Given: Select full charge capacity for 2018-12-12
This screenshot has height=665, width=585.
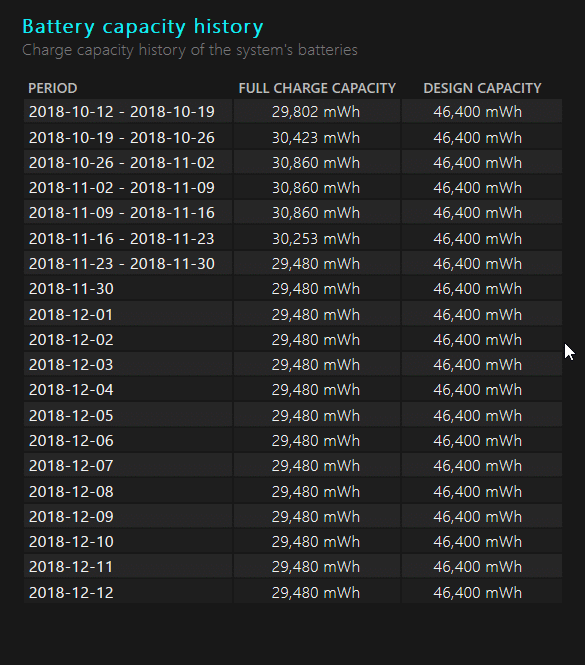Looking at the screenshot, I should coord(316,592).
